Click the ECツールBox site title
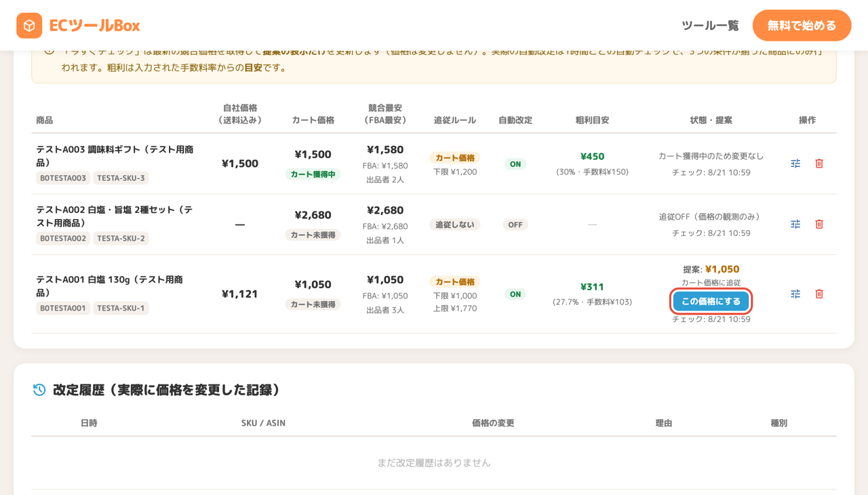Screen dimensions: 868x495 point(94,26)
